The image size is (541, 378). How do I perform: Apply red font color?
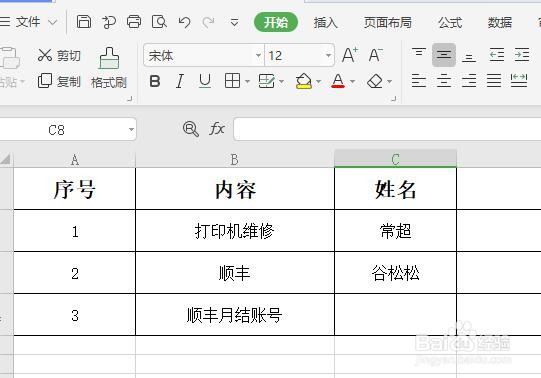click(x=338, y=81)
